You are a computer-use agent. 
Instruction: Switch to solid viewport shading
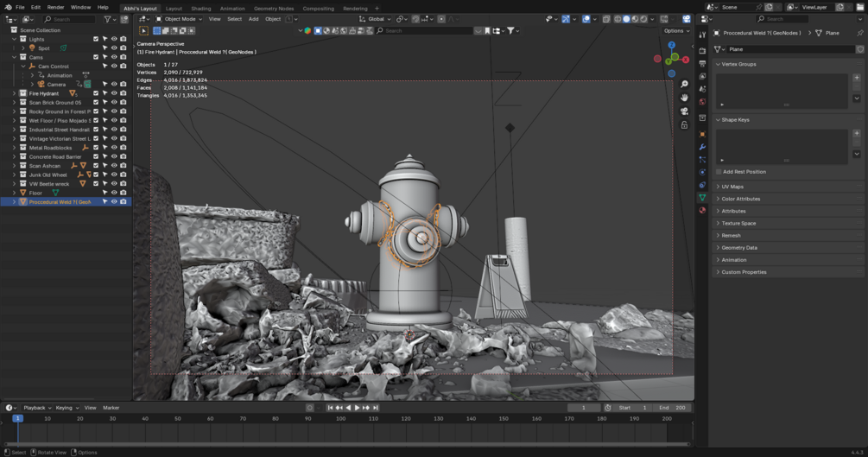[x=626, y=19]
